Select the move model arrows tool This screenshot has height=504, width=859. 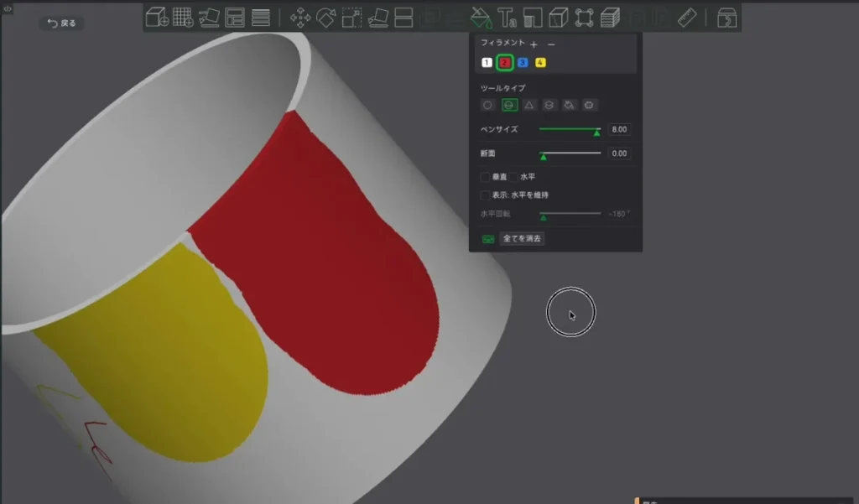[300, 18]
